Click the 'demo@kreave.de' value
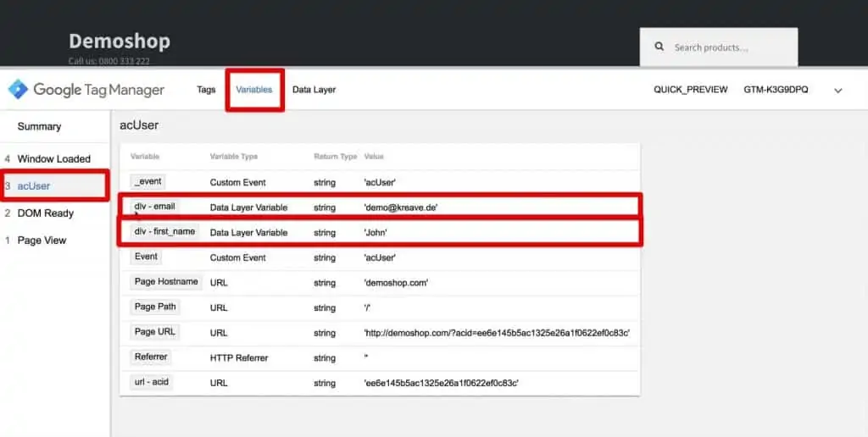The width and height of the screenshot is (868, 437). point(401,207)
